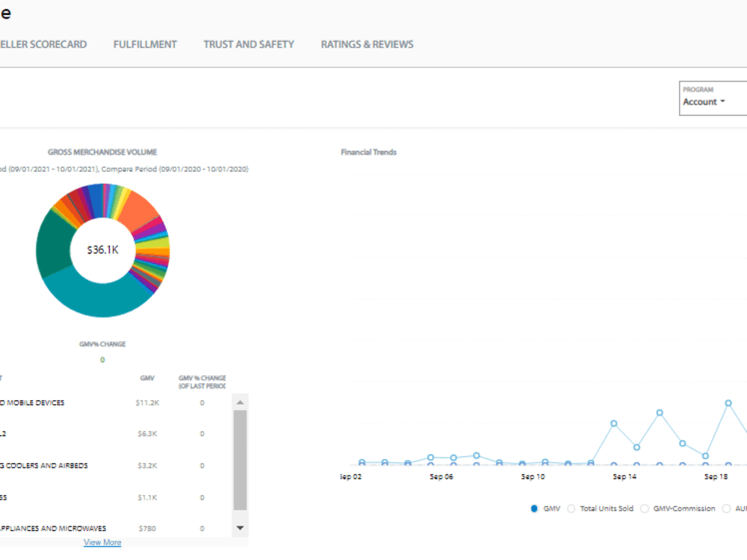The image size is (747, 560).
Task: Switch to the Fulfillment tab
Action: coord(145,44)
